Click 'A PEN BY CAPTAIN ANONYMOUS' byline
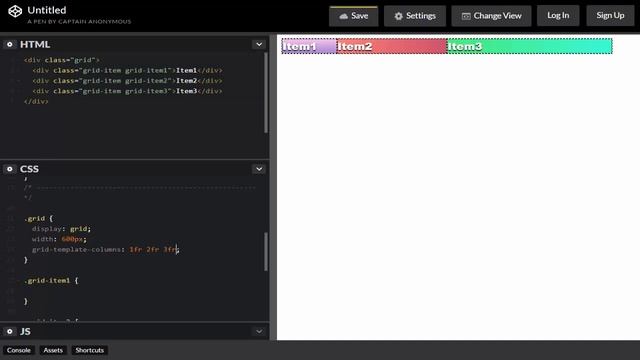640x360 pixels. [79, 22]
